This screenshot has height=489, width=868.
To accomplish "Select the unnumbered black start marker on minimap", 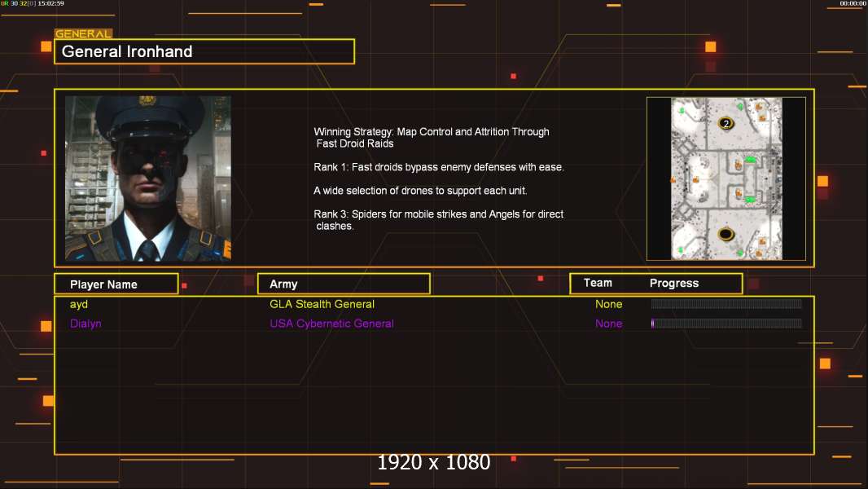I will tap(726, 234).
